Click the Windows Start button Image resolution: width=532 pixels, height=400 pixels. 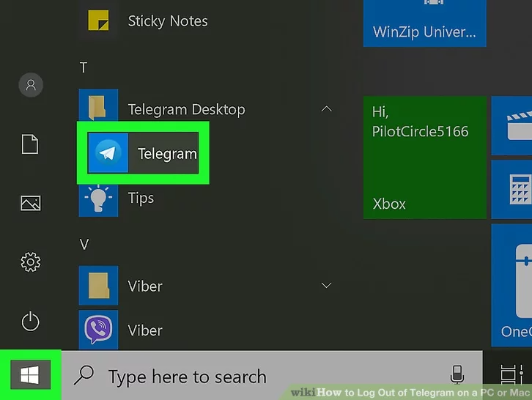coord(30,375)
